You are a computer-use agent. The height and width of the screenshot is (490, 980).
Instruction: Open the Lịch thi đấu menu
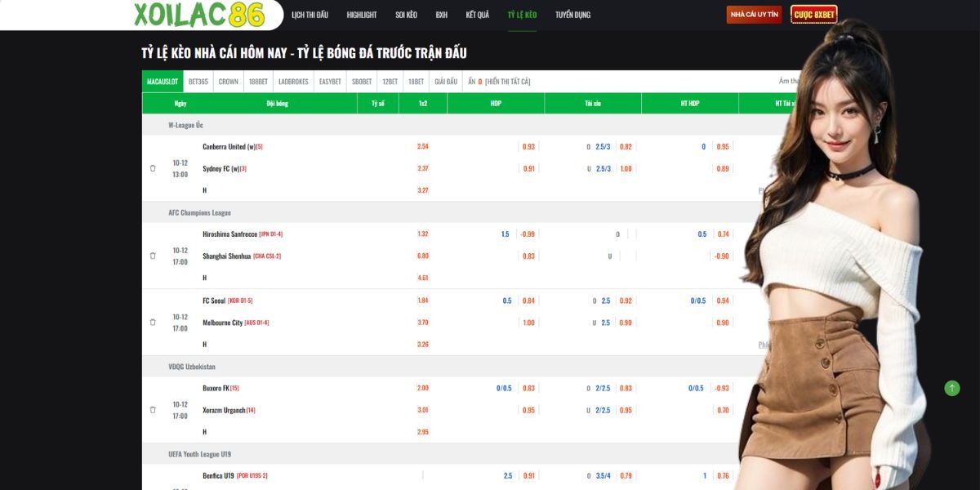coord(310,15)
